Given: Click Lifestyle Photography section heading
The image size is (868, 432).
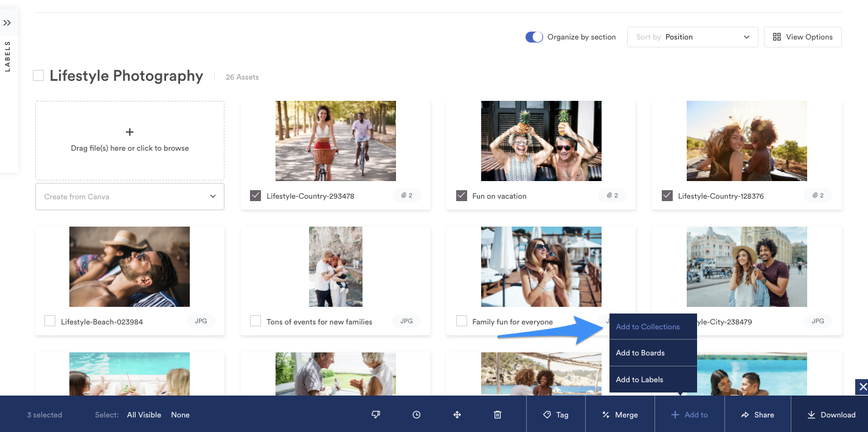Looking at the screenshot, I should 127,76.
